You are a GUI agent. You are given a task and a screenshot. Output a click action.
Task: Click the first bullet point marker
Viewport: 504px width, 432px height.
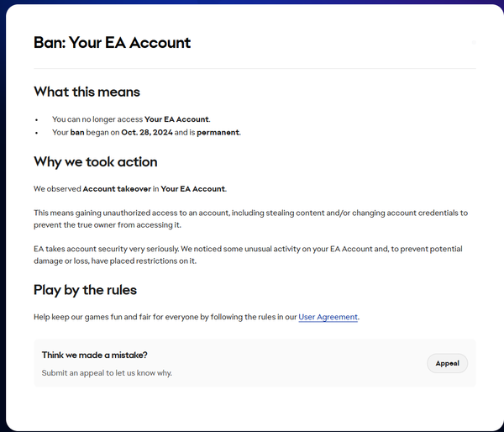pos(37,120)
